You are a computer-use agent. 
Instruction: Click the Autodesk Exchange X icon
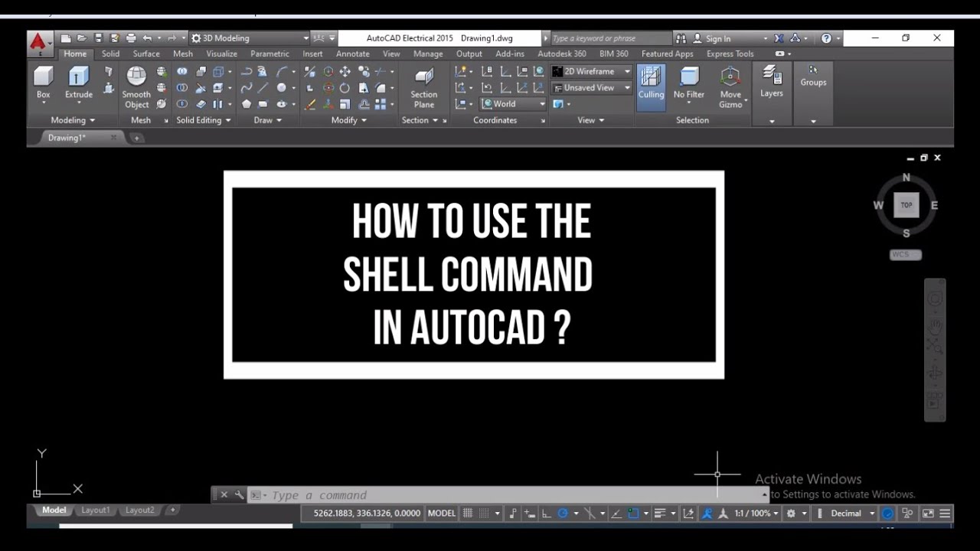coord(779,38)
